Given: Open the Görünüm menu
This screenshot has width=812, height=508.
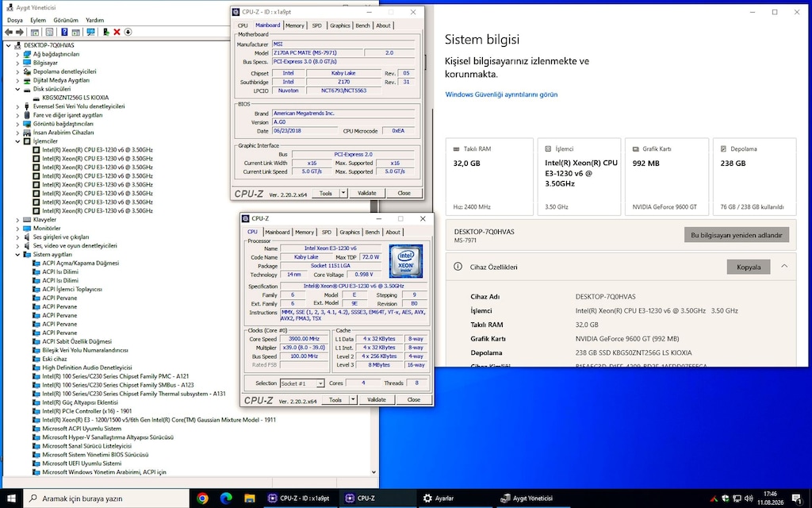Looking at the screenshot, I should pos(66,20).
